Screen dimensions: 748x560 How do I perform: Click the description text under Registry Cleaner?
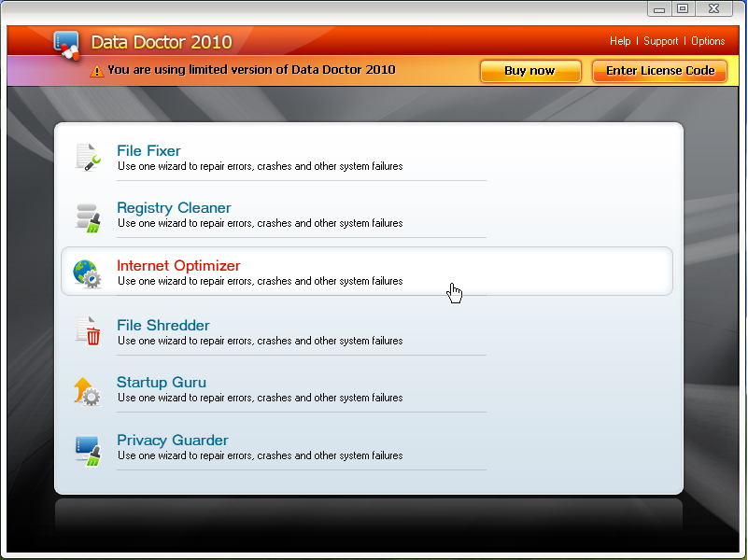[x=260, y=223]
